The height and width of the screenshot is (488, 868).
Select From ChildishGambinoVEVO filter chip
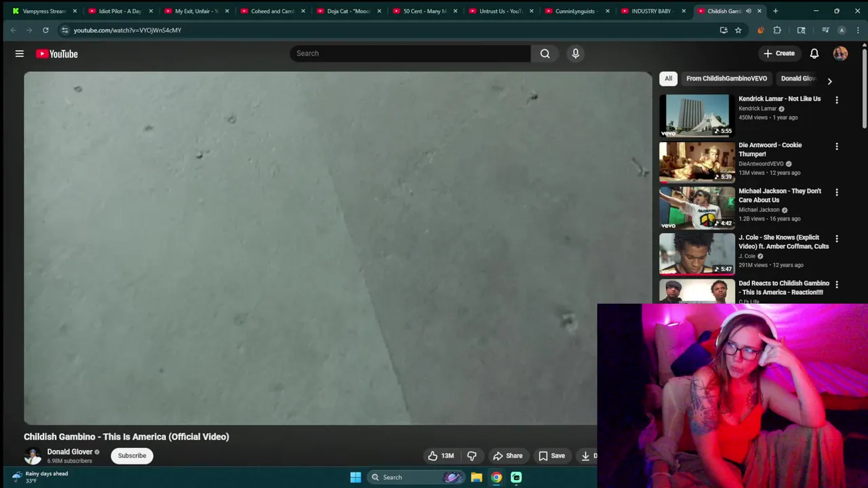point(726,79)
